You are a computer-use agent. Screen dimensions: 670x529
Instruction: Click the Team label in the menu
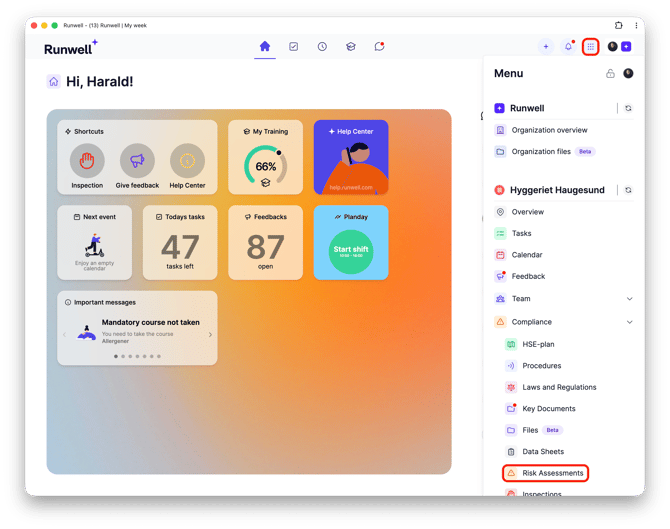pyautogui.click(x=521, y=299)
